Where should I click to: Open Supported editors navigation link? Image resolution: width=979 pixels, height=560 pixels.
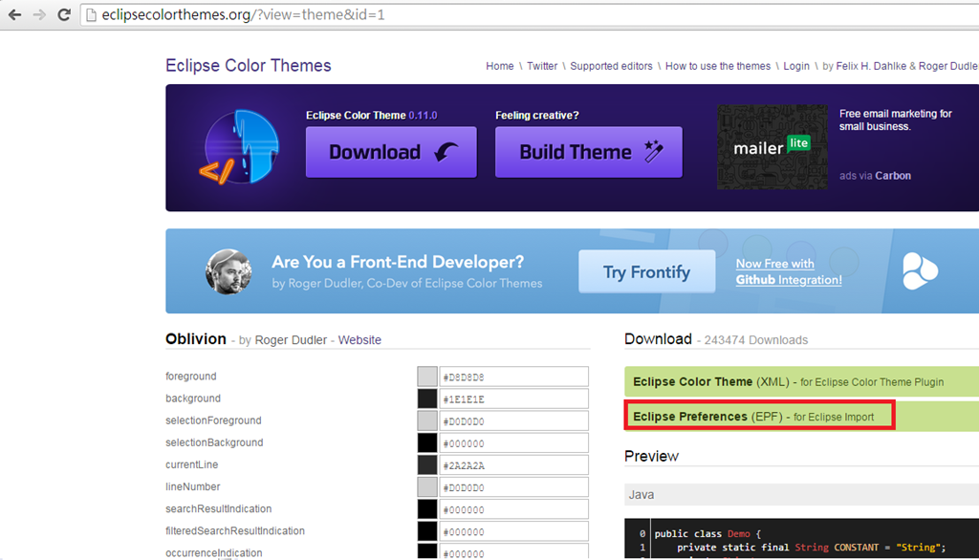coord(611,66)
